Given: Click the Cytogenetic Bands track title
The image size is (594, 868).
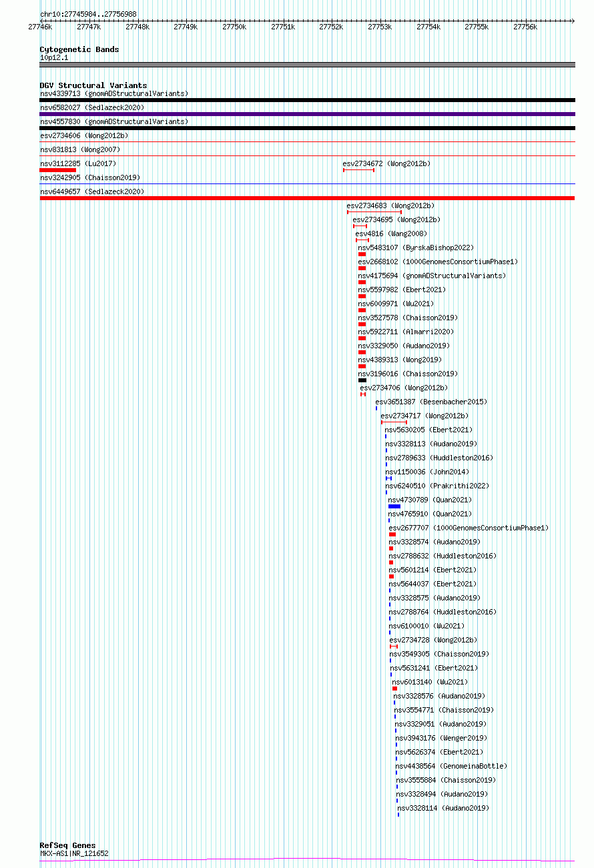Looking at the screenshot, I should point(79,49).
